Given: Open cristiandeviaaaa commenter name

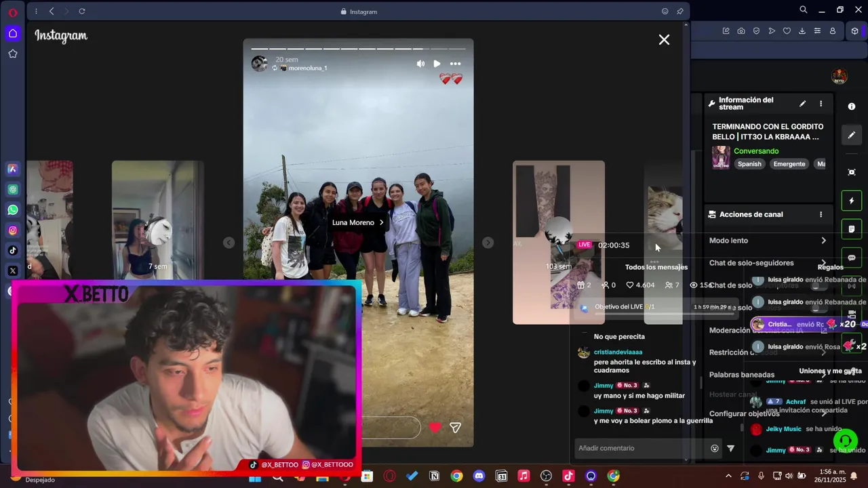Looking at the screenshot, I should [x=618, y=352].
